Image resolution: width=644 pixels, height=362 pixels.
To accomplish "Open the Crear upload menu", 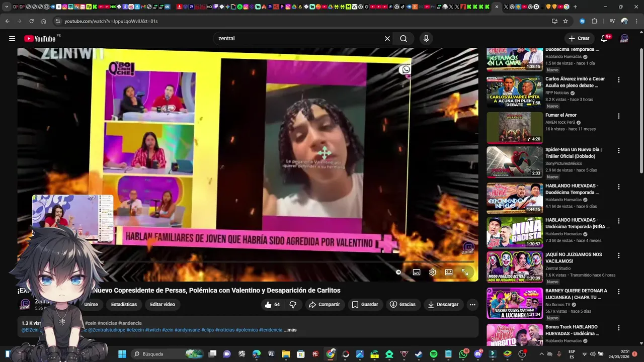I will tap(579, 38).
